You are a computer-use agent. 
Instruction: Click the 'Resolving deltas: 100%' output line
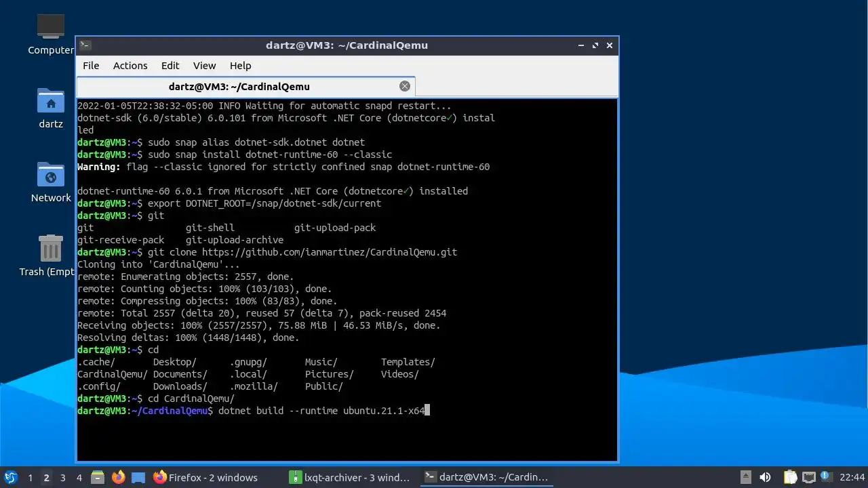pos(189,338)
